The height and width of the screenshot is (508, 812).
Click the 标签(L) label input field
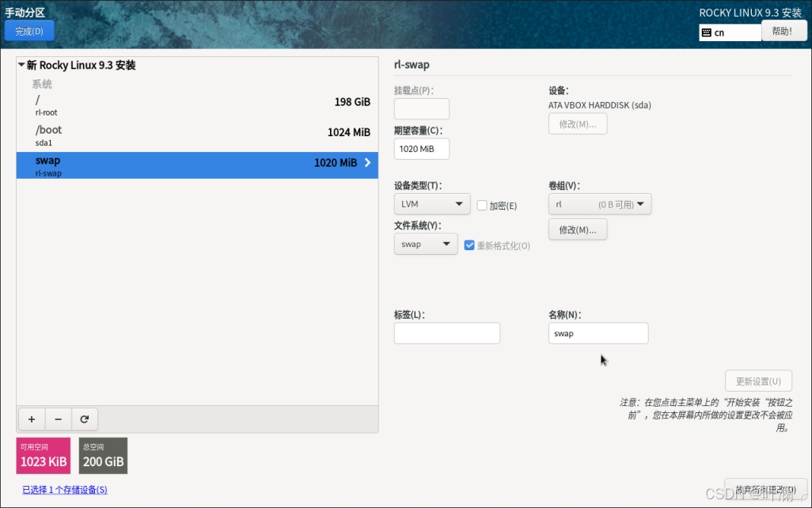(x=447, y=333)
